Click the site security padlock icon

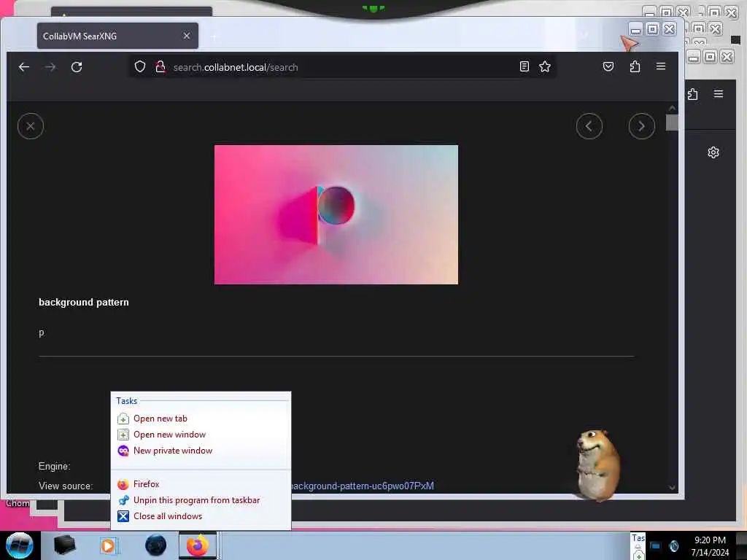click(160, 66)
